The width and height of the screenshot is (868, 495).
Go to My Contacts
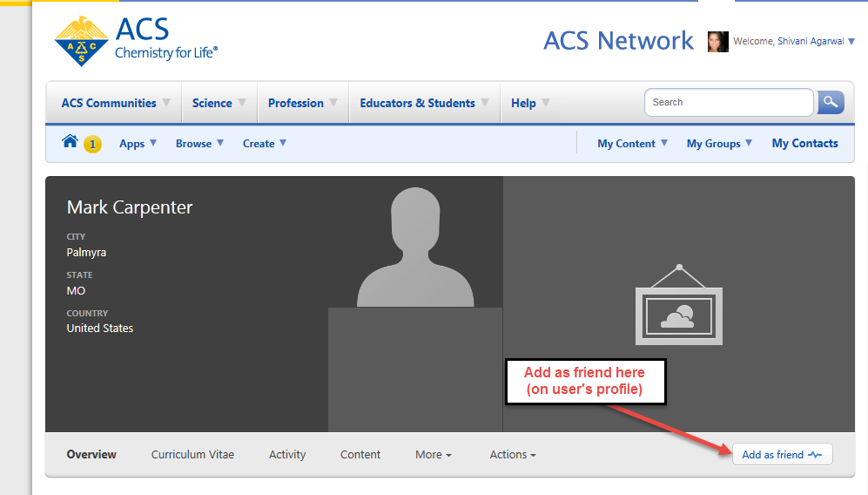(x=804, y=144)
